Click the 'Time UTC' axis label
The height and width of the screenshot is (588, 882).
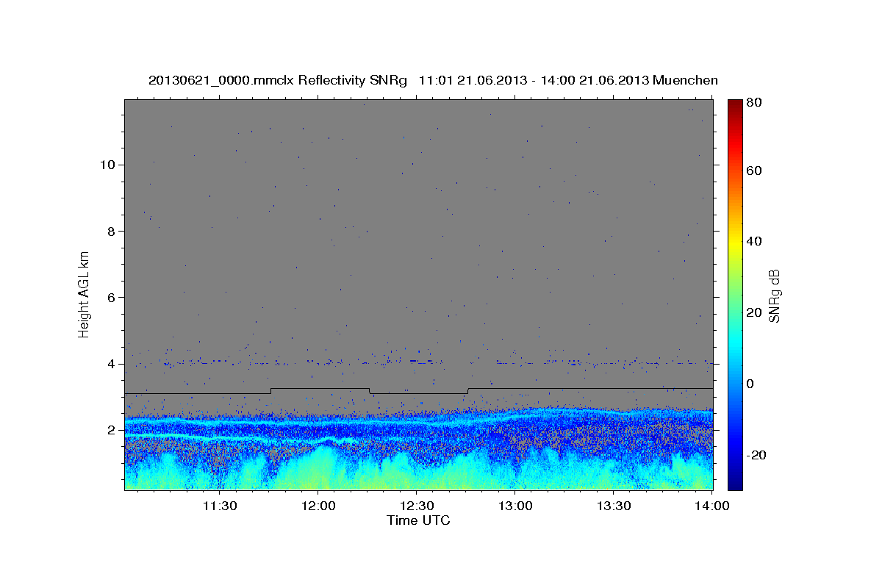(x=418, y=520)
